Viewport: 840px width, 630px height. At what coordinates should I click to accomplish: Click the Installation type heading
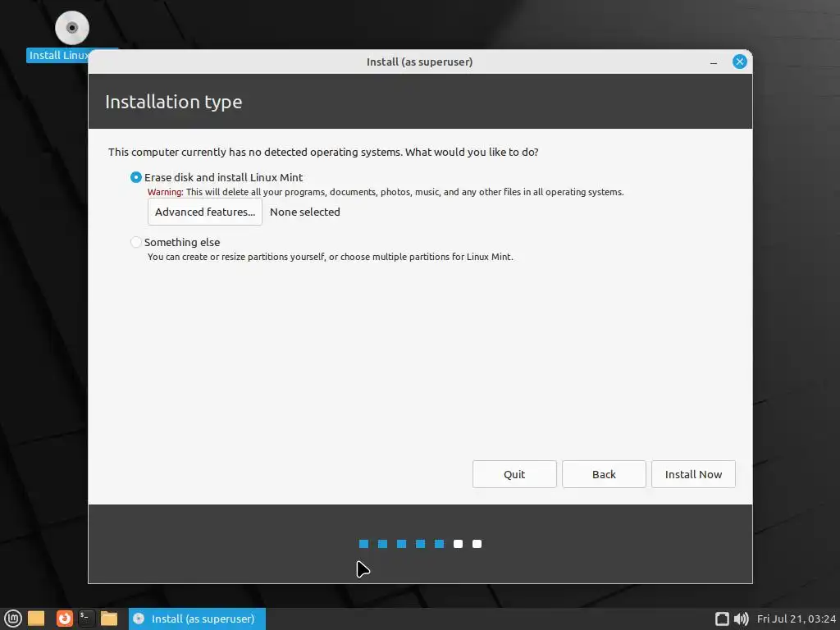pyautogui.click(x=174, y=102)
